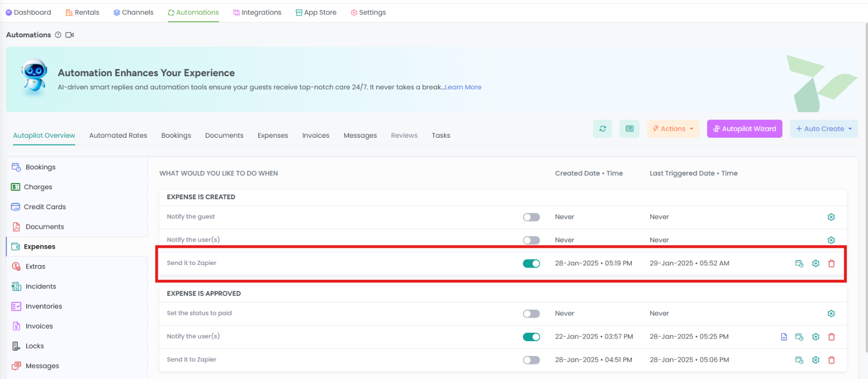
Task: Open settings gear for Expense Is Approved Notify the user(s)
Action: (x=816, y=337)
